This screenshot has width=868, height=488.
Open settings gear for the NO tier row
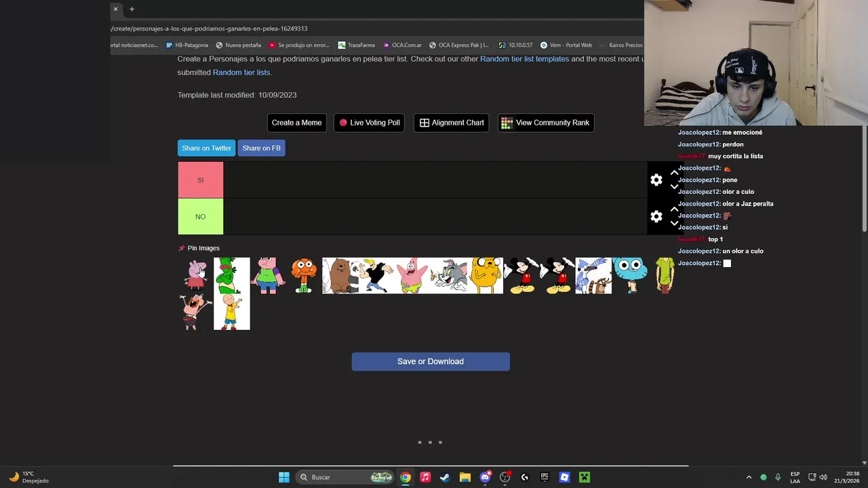point(656,217)
